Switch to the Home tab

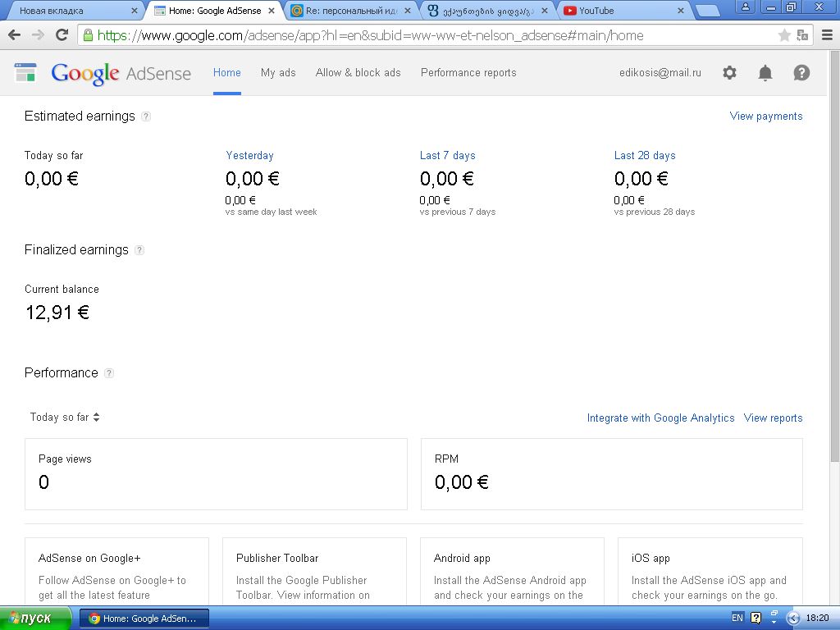pos(227,73)
